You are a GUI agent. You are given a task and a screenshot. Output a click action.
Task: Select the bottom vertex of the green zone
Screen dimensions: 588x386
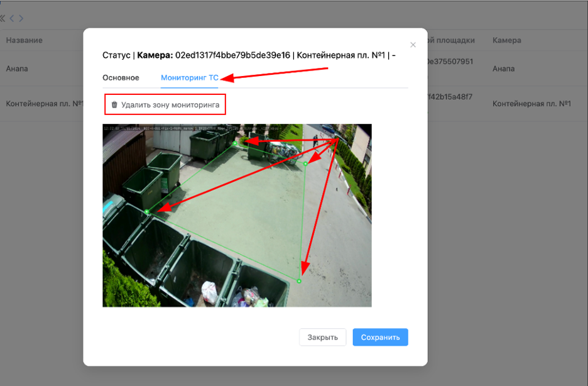[x=299, y=281]
